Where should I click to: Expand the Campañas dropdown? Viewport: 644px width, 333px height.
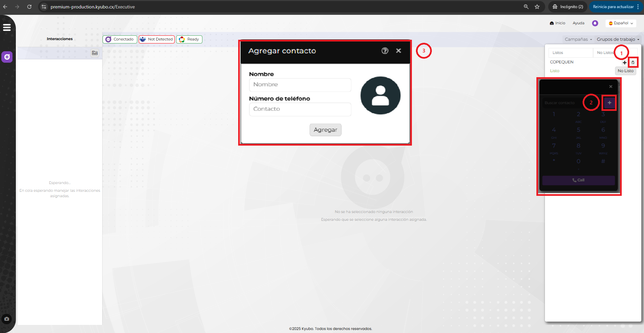tap(578, 39)
